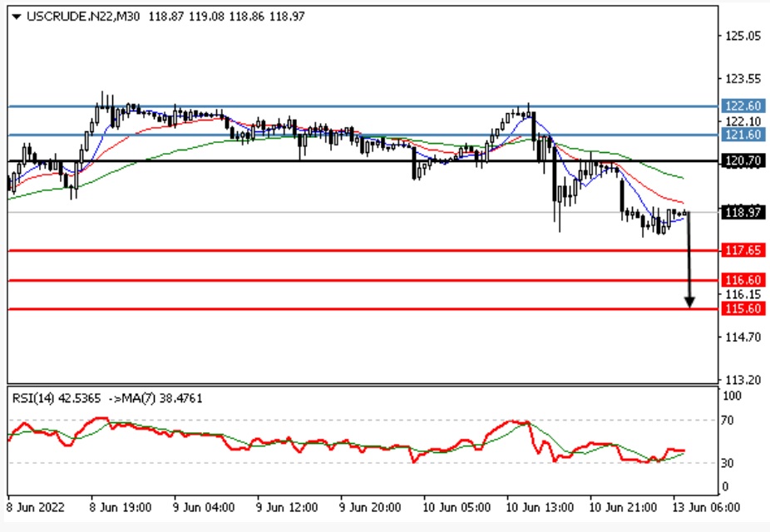Open the chart menu triangle beside USCRUDE.N22
This screenshot has height=532, width=770.
pos(17,17)
